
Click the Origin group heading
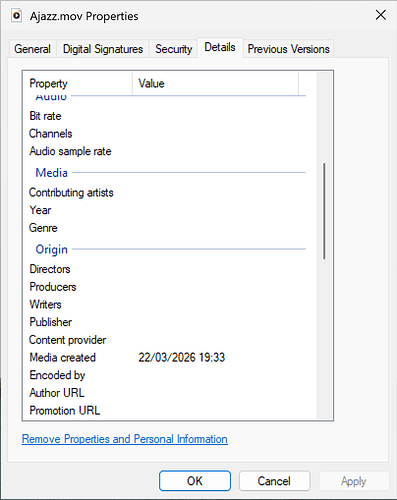pos(52,249)
